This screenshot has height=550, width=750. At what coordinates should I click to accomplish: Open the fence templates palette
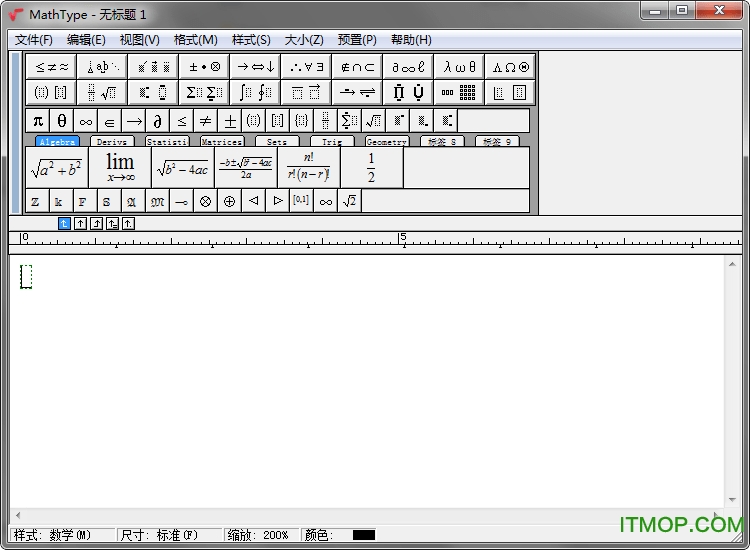click(x=52, y=92)
